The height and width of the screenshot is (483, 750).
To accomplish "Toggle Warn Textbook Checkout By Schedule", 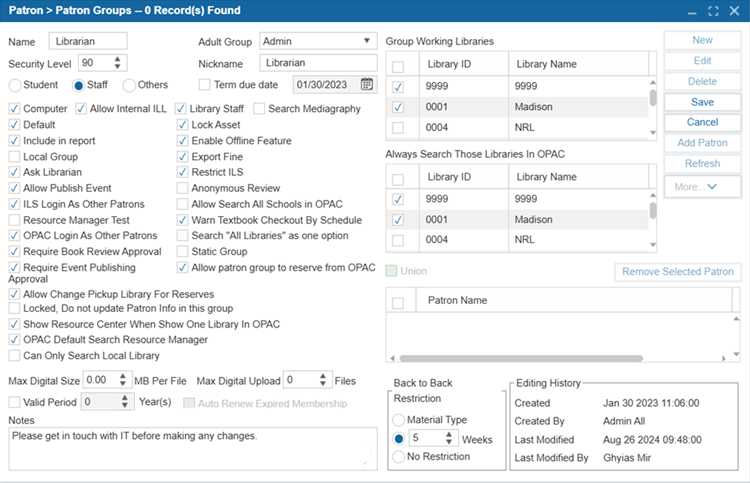I will [182, 220].
